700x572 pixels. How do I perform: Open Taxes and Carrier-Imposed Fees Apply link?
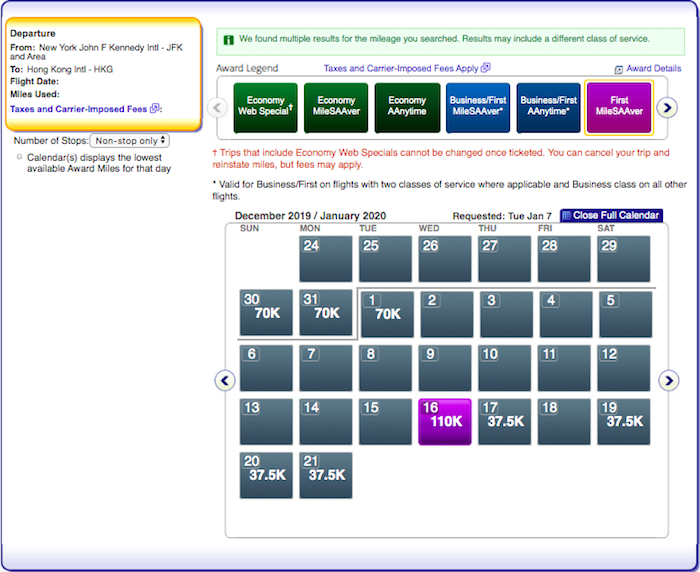click(401, 68)
